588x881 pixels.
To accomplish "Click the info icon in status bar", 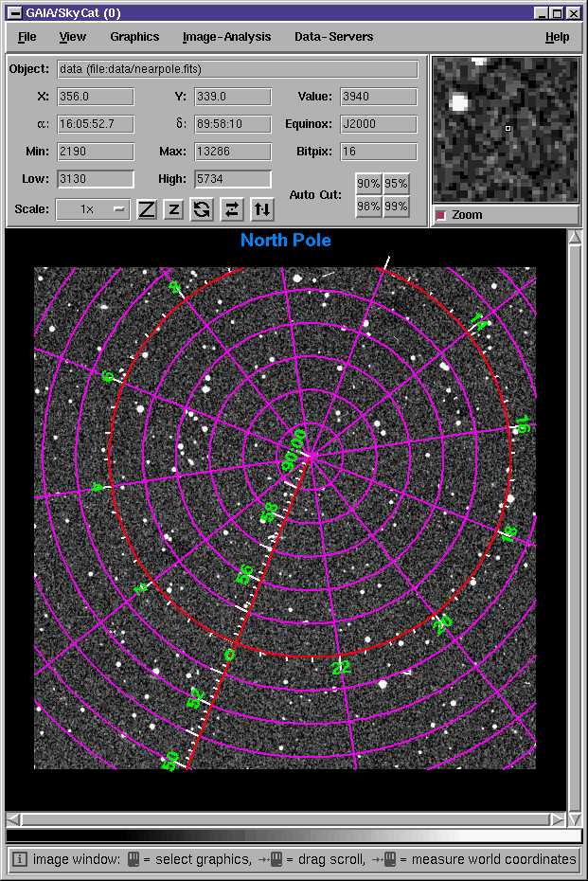I will click(x=19, y=859).
